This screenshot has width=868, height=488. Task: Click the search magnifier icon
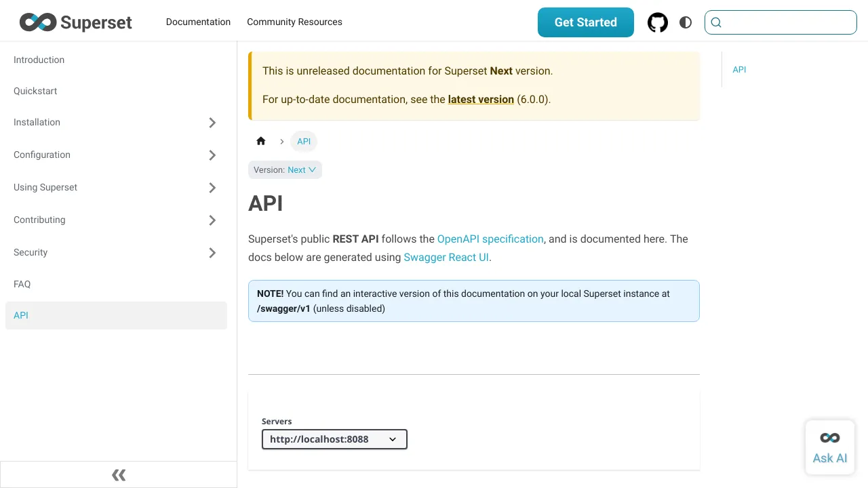[x=716, y=22]
